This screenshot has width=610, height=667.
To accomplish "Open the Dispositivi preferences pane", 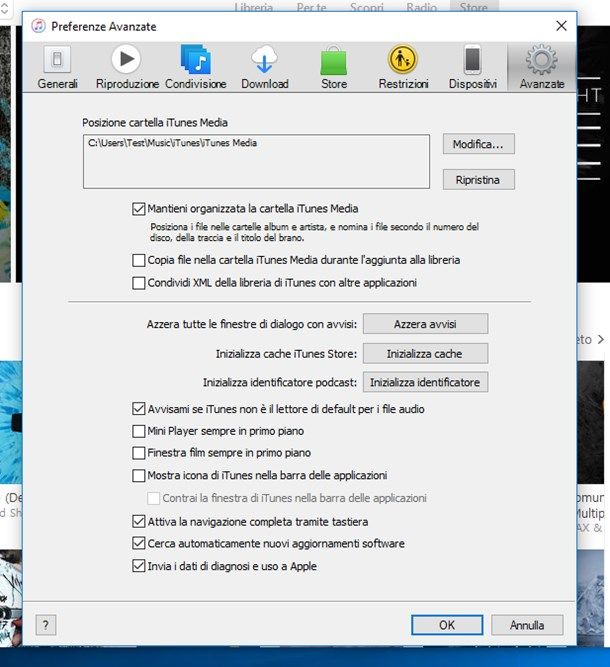I will (473, 67).
